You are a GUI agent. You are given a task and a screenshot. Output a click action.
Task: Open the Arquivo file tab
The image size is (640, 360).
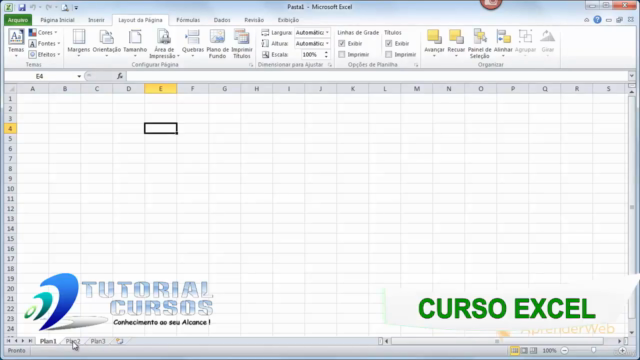tap(18, 20)
